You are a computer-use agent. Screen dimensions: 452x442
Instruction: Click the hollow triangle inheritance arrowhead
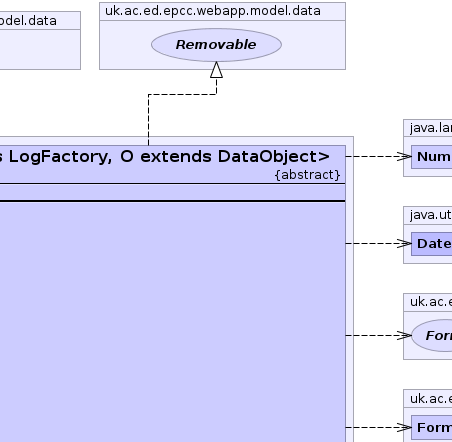click(x=216, y=70)
